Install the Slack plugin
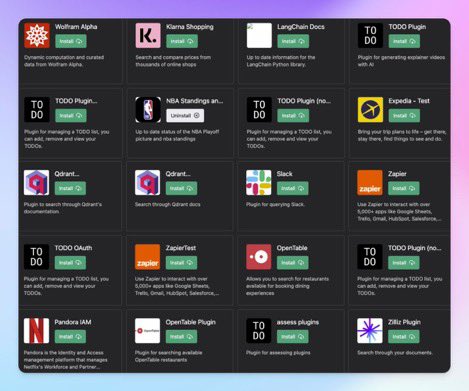Viewport: 469px width, 391px height. click(292, 189)
